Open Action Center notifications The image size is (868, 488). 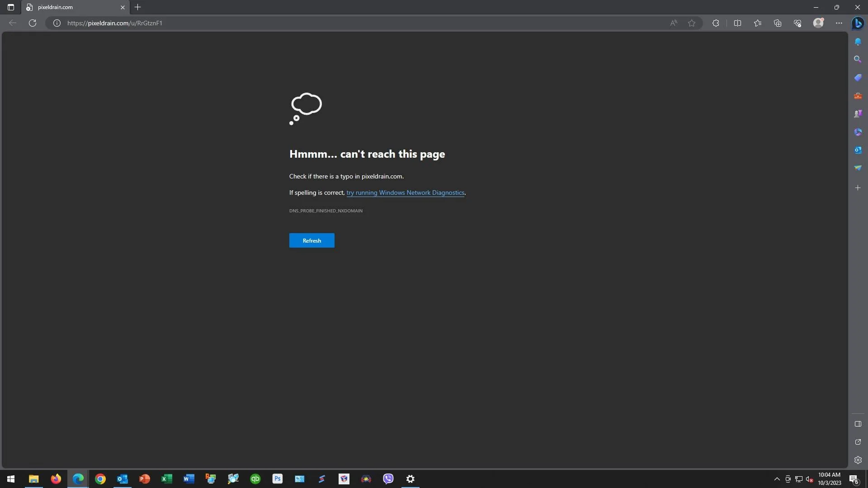pyautogui.click(x=854, y=479)
